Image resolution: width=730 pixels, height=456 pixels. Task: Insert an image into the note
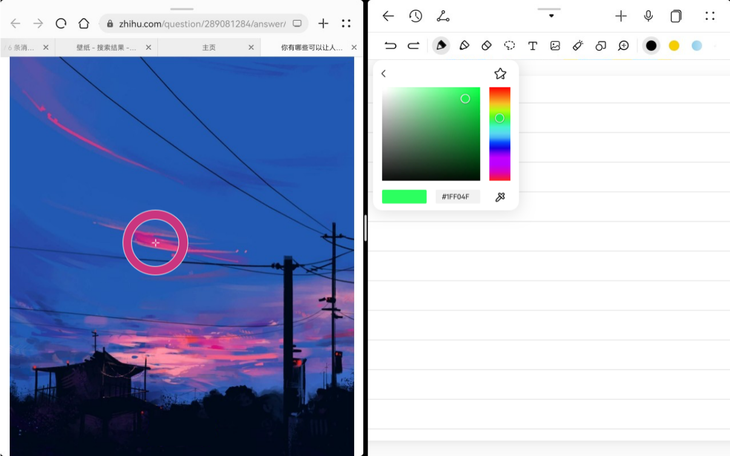555,46
